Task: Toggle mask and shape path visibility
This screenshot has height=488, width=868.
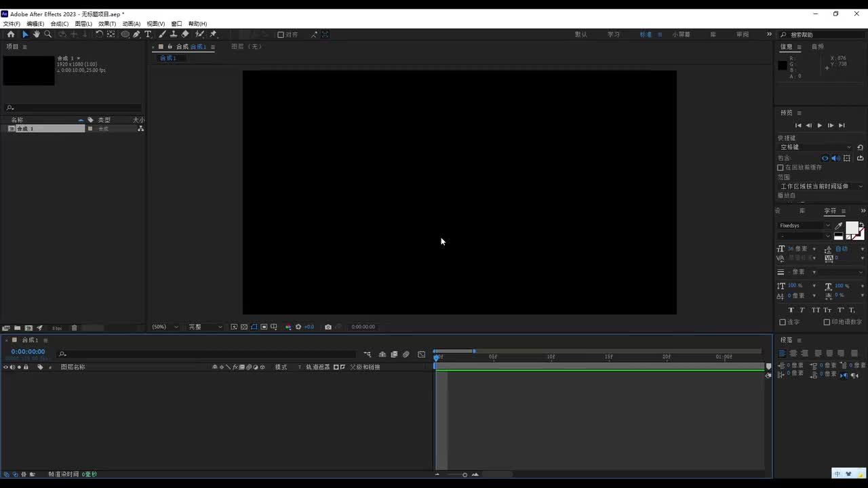Action: tap(254, 327)
